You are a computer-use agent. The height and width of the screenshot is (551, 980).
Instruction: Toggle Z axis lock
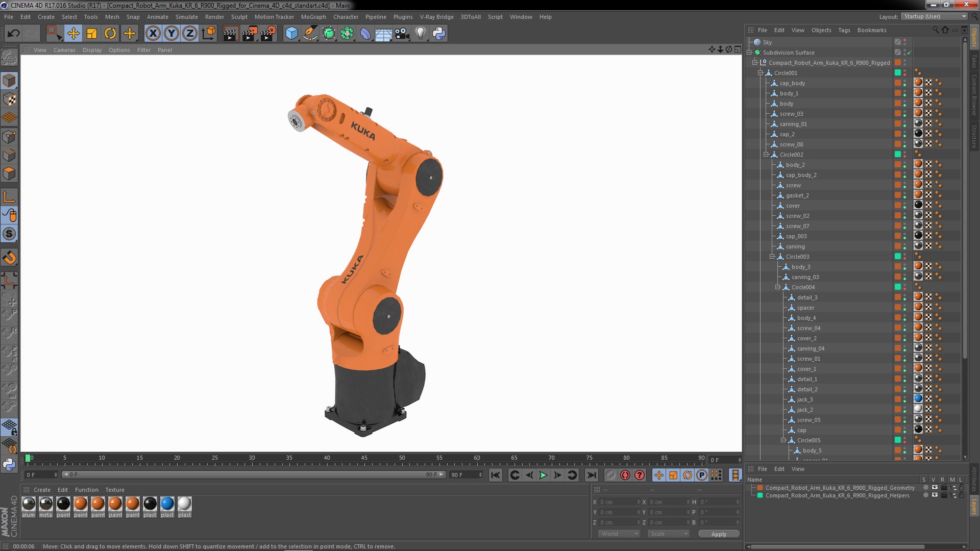(x=190, y=34)
